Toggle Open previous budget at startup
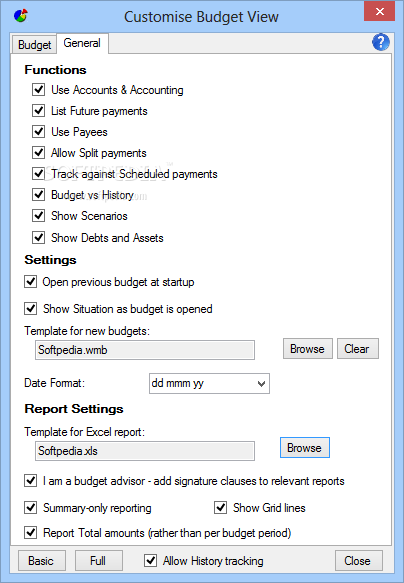Viewport: 404px width, 583px height. click(30, 282)
